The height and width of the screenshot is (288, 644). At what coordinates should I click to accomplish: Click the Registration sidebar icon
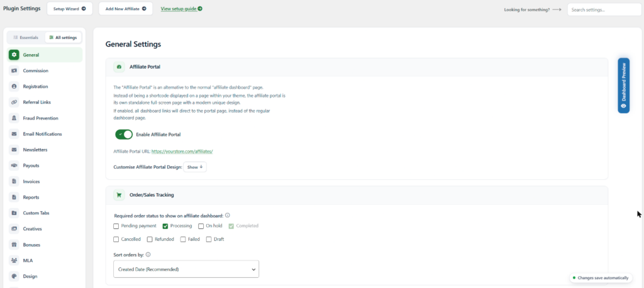(x=14, y=87)
